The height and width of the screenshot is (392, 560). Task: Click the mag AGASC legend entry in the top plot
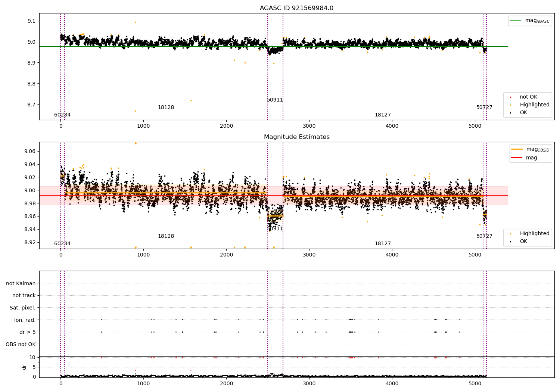(x=530, y=21)
